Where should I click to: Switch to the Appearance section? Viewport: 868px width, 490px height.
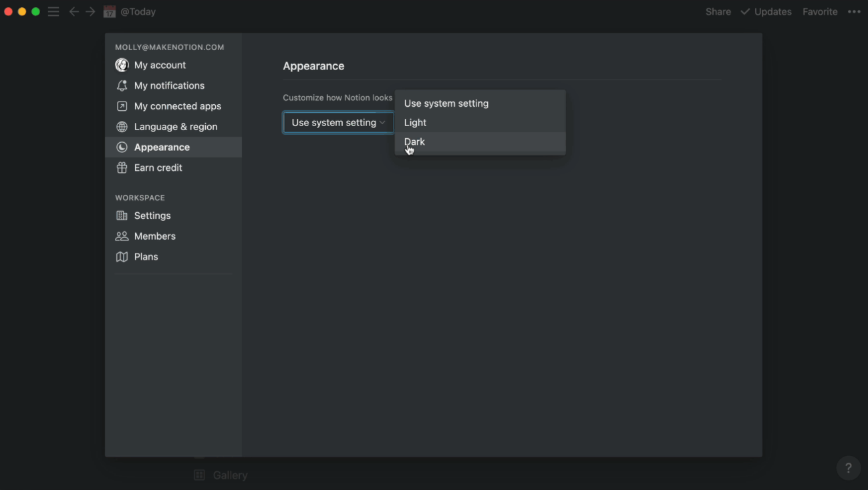[x=174, y=147]
